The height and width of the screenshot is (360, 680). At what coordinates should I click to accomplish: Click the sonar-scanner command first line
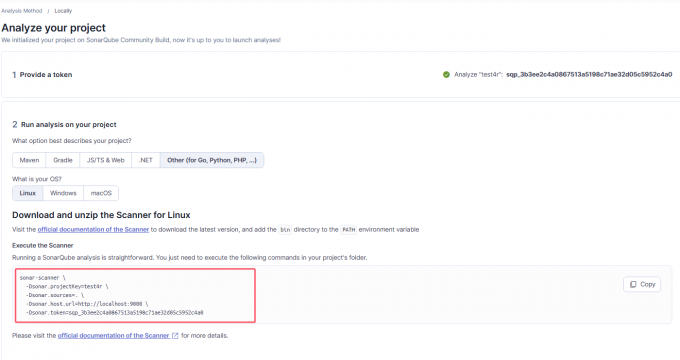42,278
